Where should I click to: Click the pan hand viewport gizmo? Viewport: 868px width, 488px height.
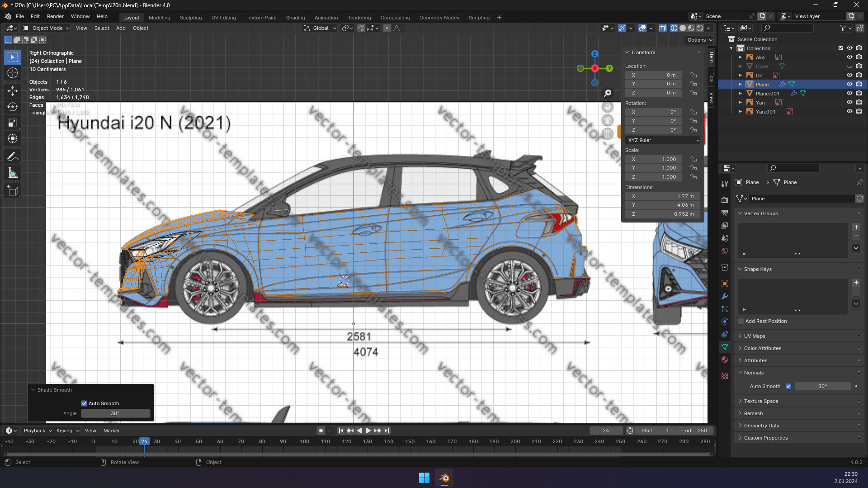608,107
